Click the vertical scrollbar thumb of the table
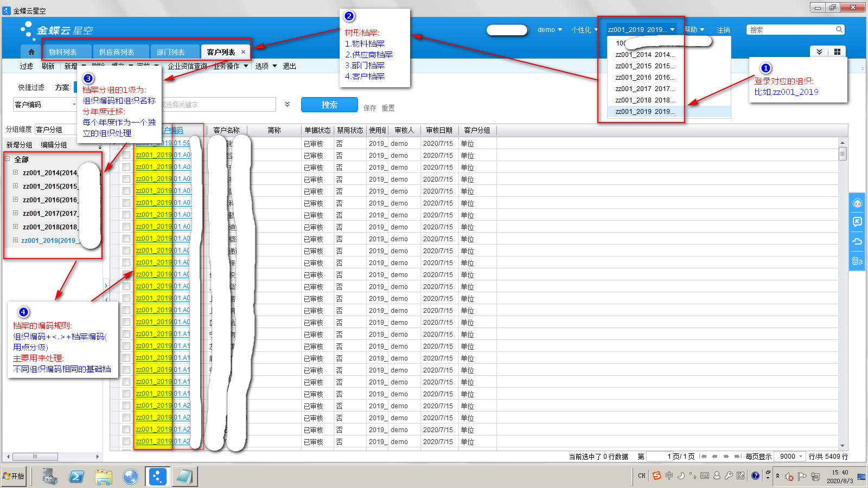The image size is (868, 488). (843, 154)
